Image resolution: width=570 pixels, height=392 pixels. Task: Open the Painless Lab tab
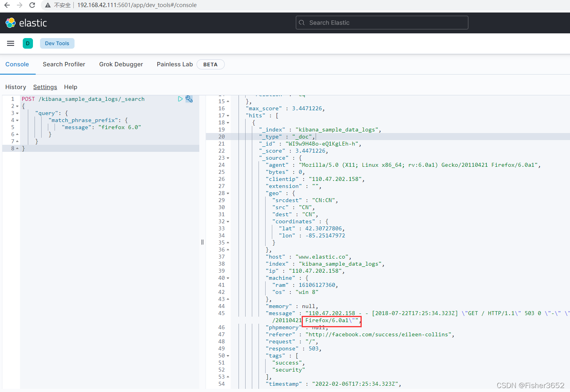click(175, 64)
